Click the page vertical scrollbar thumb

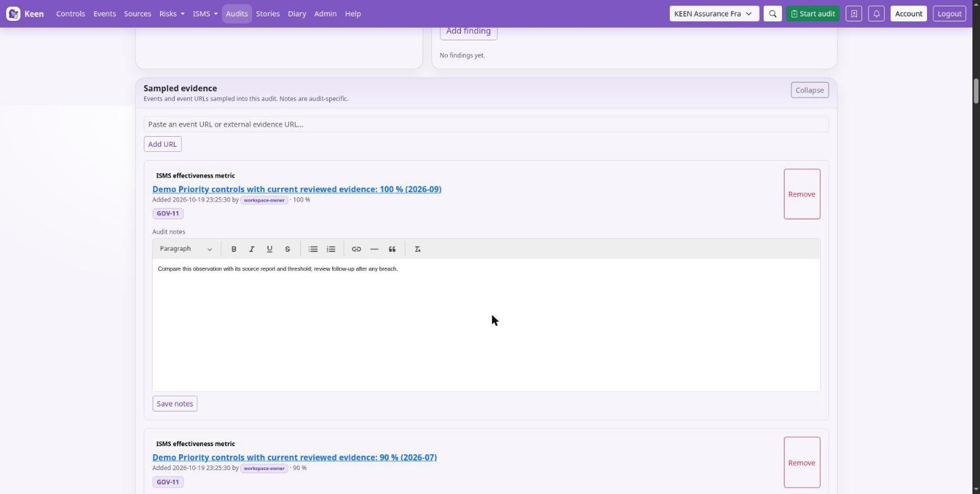click(x=976, y=91)
